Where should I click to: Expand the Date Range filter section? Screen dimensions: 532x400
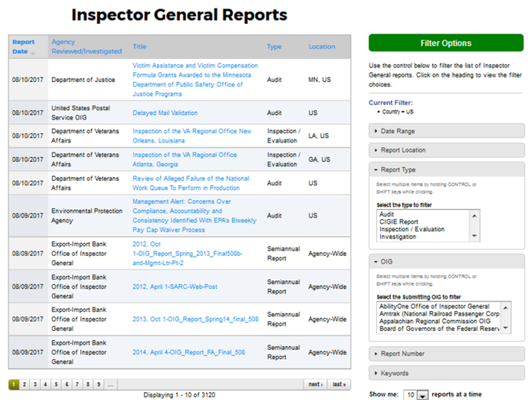point(399,130)
